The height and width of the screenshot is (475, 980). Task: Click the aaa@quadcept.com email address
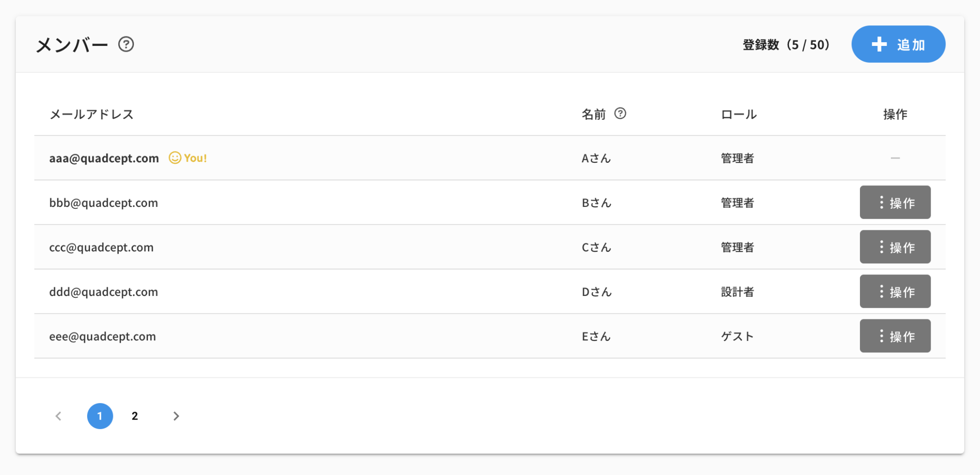tap(104, 158)
